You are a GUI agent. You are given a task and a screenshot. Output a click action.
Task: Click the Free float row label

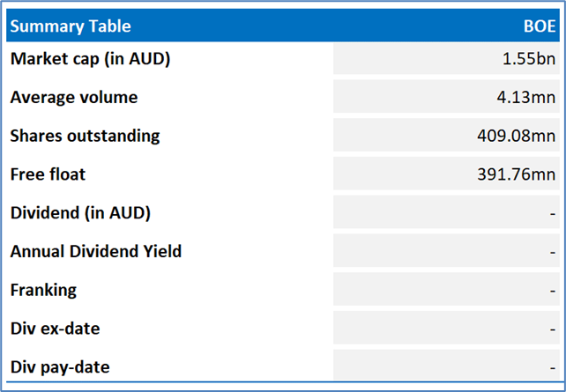[48, 174]
